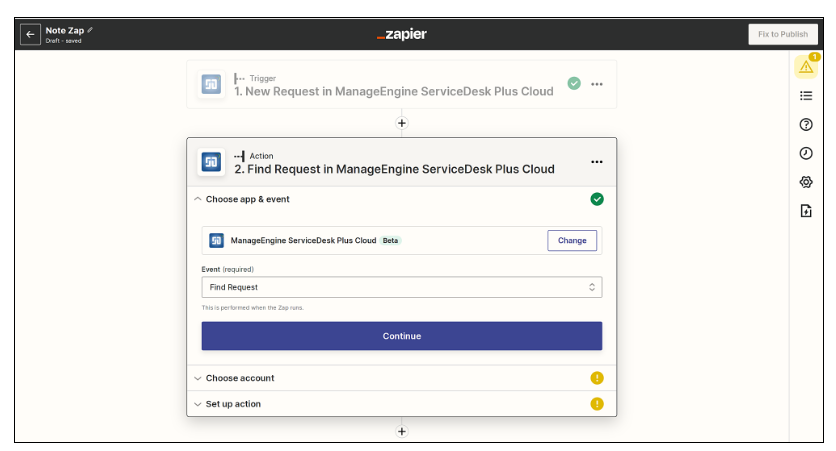Click green check beside Choose app & event
Viewport: 836px width, 451px height.
click(597, 199)
